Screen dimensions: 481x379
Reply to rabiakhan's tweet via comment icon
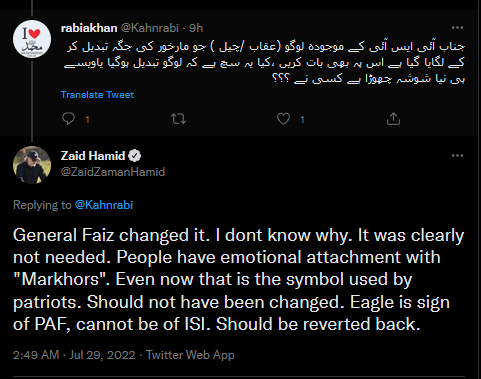click(69, 119)
